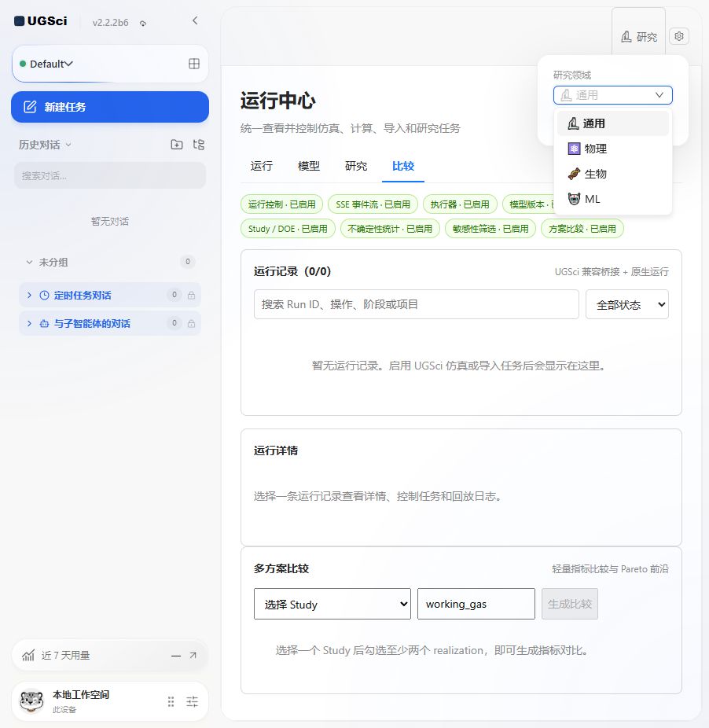Click the 模型版本 badge in the status row
The image size is (709, 728).
click(x=529, y=204)
